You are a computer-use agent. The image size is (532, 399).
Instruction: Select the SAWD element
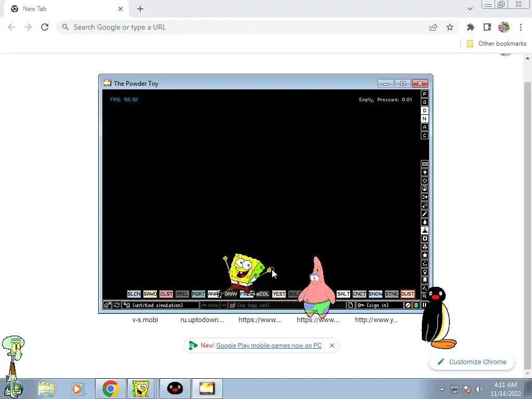pyautogui.click(x=150, y=294)
